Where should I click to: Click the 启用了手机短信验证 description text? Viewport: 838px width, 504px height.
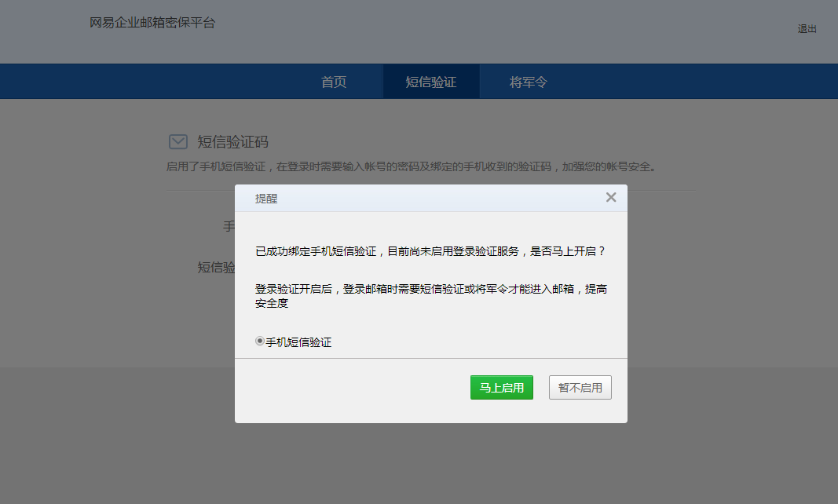pyautogui.click(x=411, y=166)
